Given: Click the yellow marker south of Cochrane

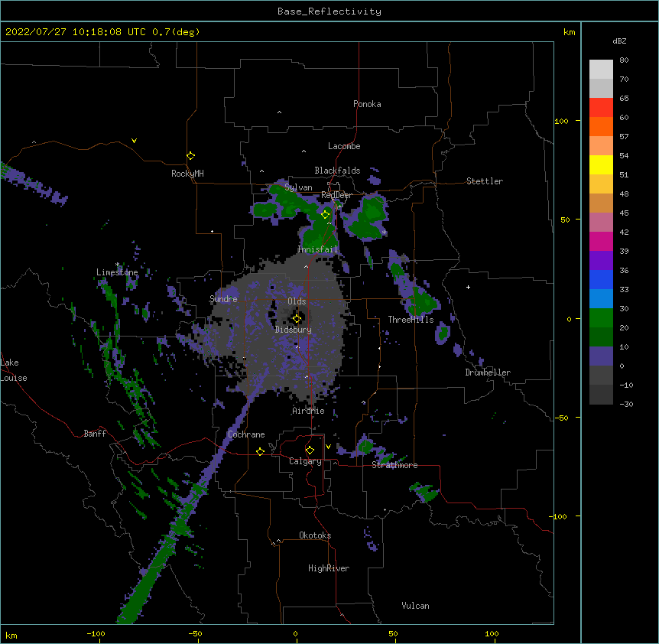Looking at the screenshot, I should click(260, 451).
